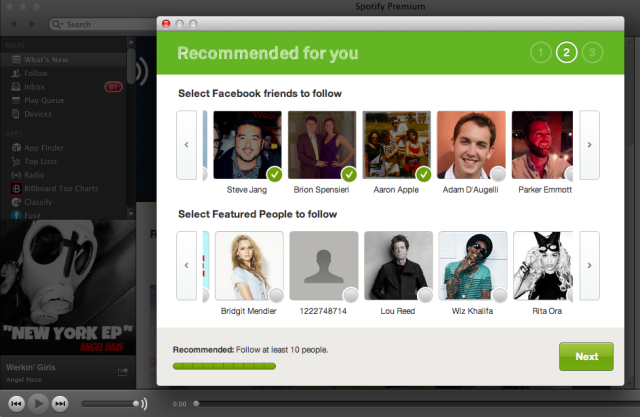The height and width of the screenshot is (417, 640).
Task: Open What's New in the sidebar
Action: [x=63, y=60]
